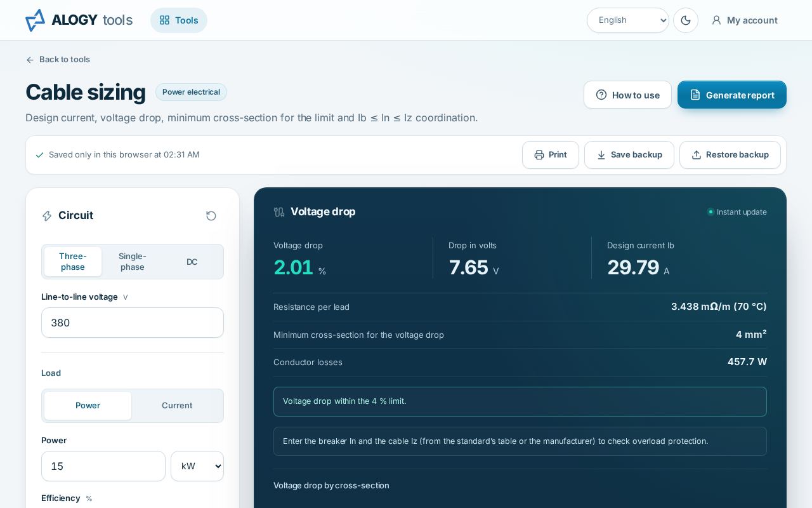Click the How to use button
Screen dimensions: 812x508
[627, 95]
